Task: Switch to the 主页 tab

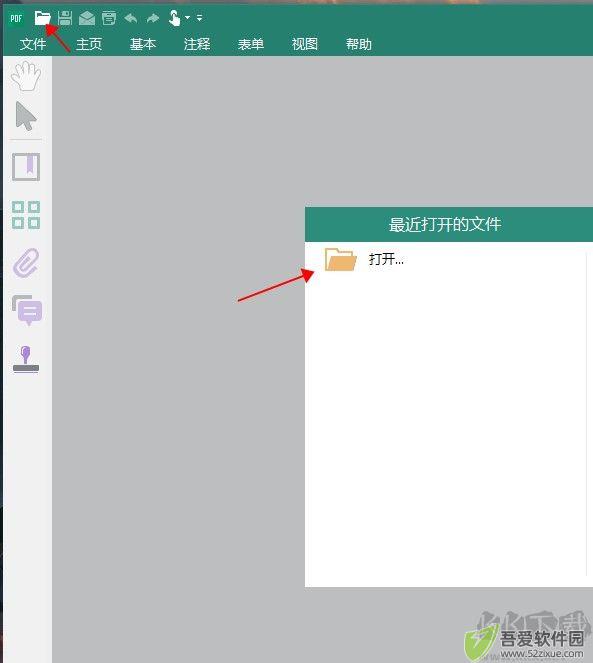Action: point(89,44)
